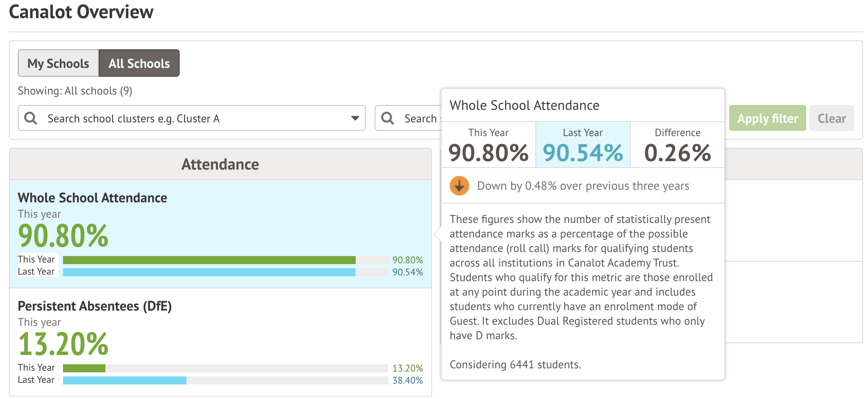
Task: Click the blue Persistent Absentees Last Year bar
Action: click(124, 380)
